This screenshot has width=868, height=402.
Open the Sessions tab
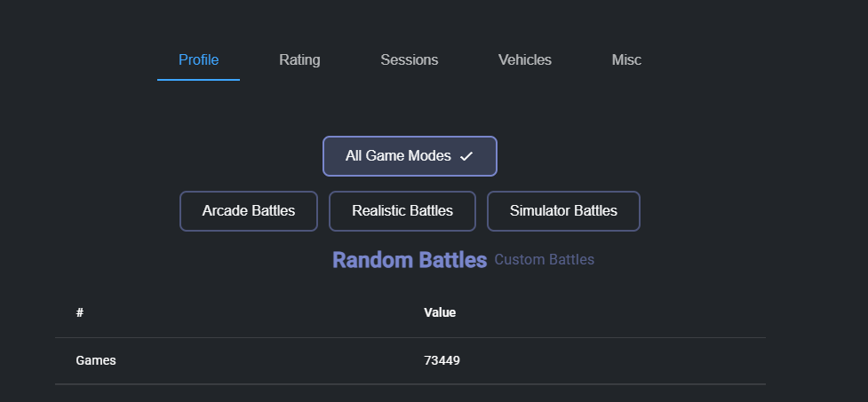click(409, 59)
